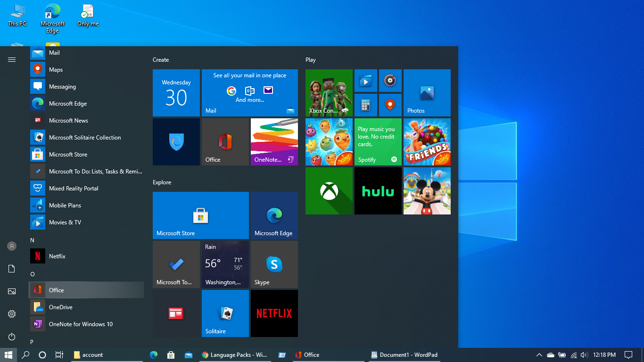Select the Create group heading
The width and height of the screenshot is (644, 362).
coord(161,60)
